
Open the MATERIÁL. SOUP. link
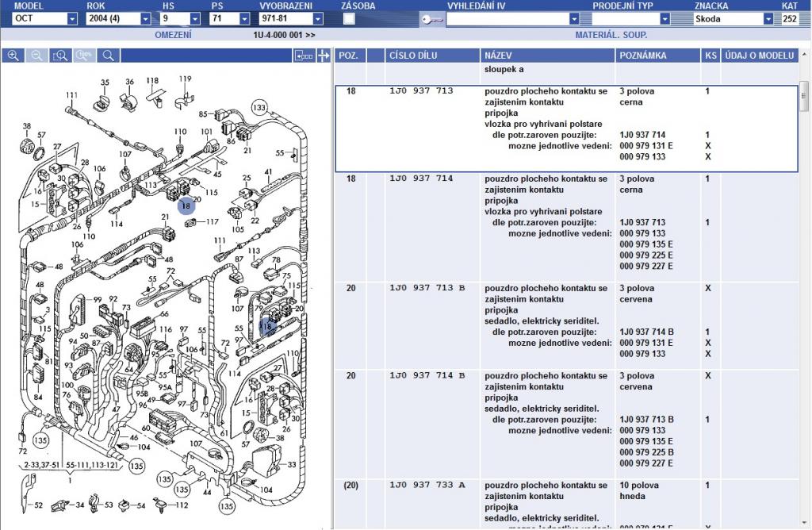coord(611,35)
